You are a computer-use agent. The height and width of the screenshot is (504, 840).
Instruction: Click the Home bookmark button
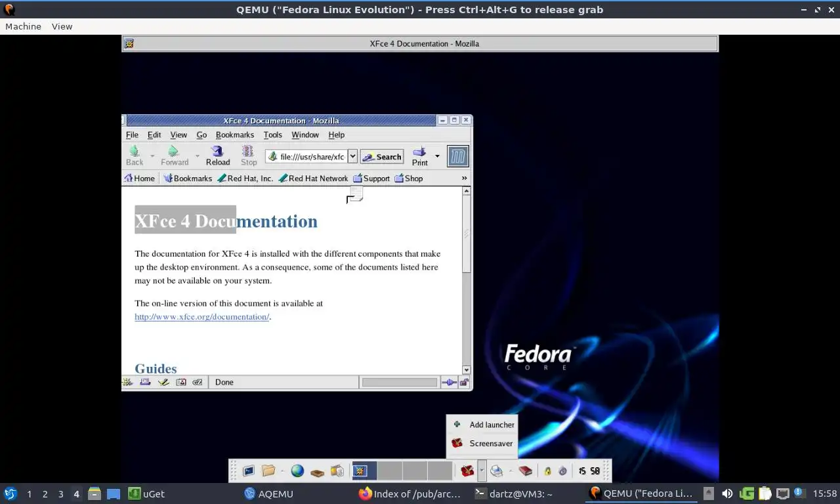(x=139, y=178)
